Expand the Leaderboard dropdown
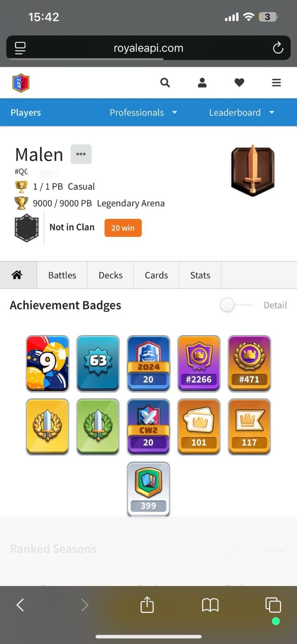 tap(242, 112)
